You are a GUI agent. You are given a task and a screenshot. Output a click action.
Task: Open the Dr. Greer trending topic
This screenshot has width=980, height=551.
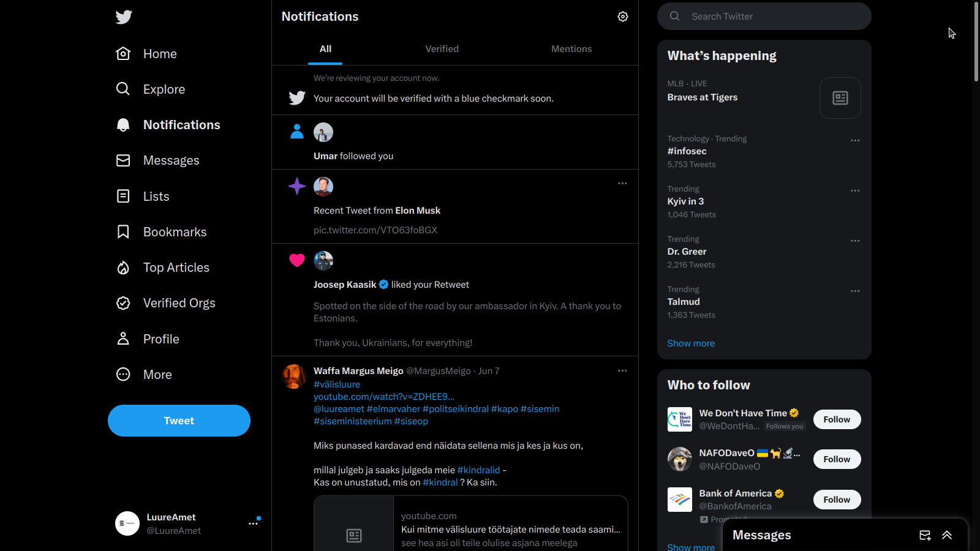tap(687, 252)
